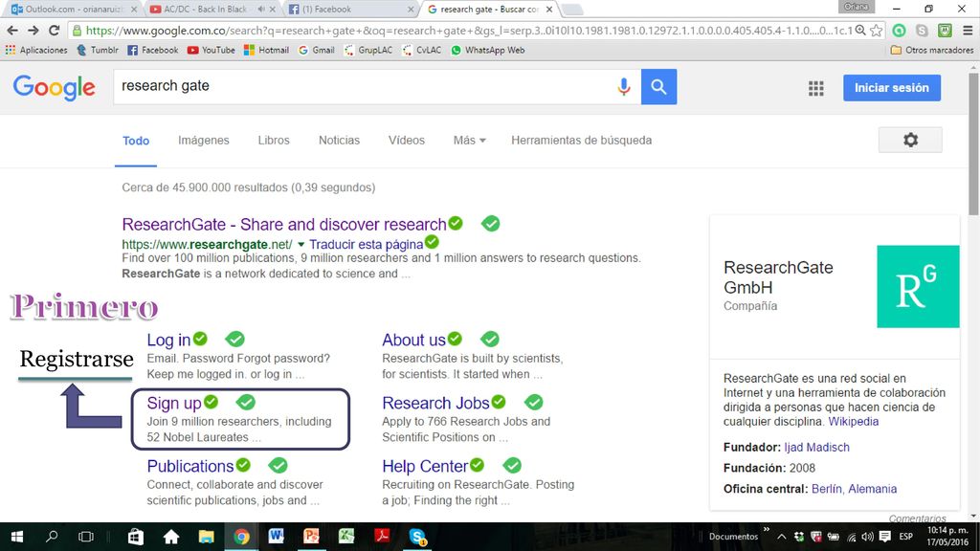Open WhatsApp Web bookmark
The height and width of the screenshot is (551, 980).
[487, 50]
